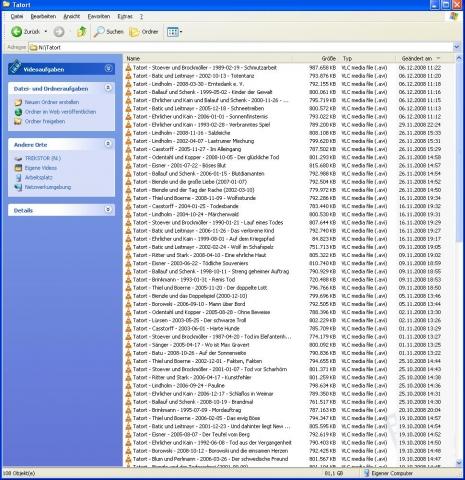Select file 'Der schwarze Troll'
Screen dimensions: 465x480
(190, 320)
